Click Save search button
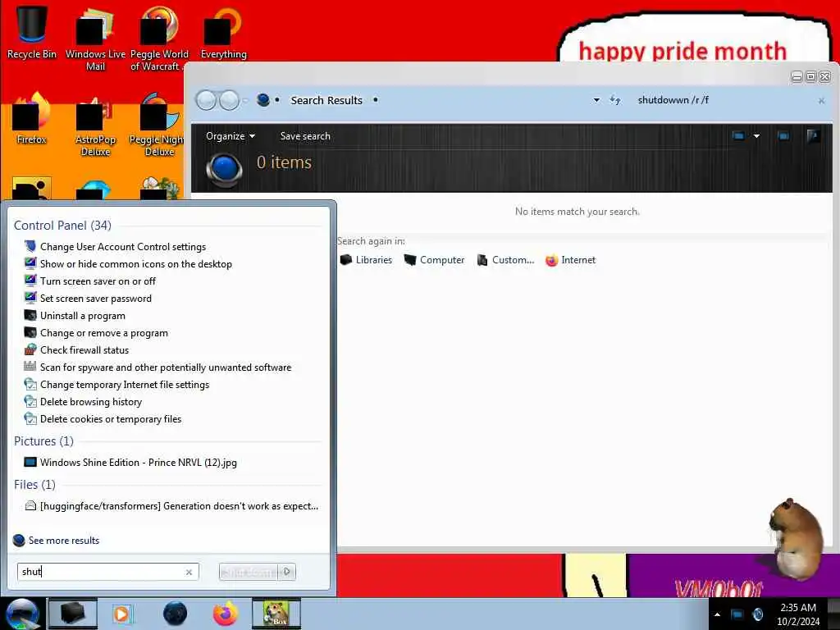Viewport: 840px width, 630px height. pyautogui.click(x=305, y=136)
